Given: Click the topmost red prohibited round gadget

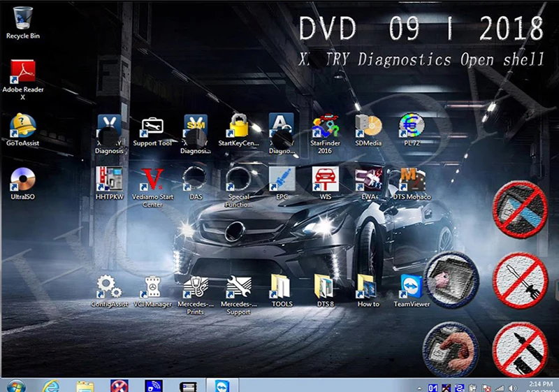Looking at the screenshot, I should [520, 210].
